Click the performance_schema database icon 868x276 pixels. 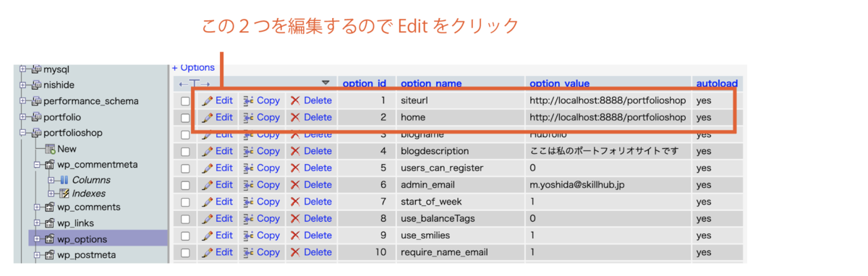[x=36, y=101]
